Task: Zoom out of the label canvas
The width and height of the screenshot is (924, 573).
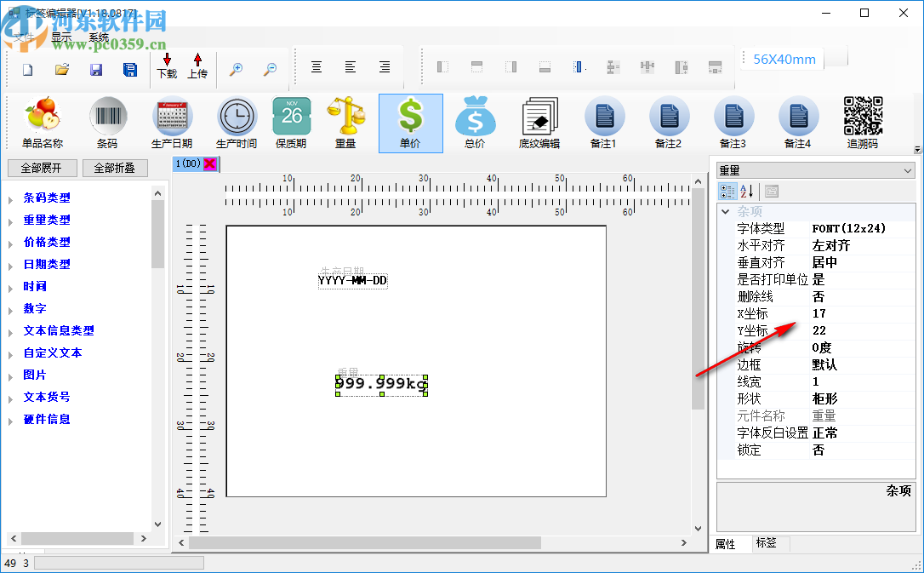Action: [x=270, y=69]
